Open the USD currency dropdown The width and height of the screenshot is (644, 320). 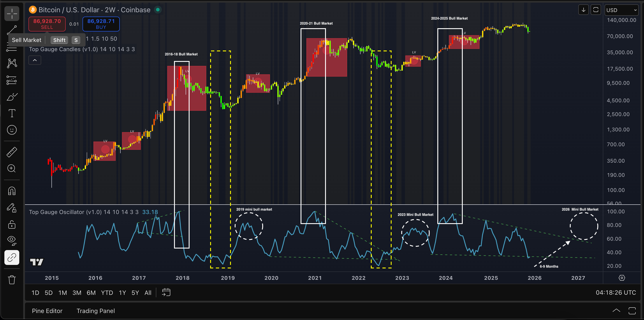pos(621,10)
